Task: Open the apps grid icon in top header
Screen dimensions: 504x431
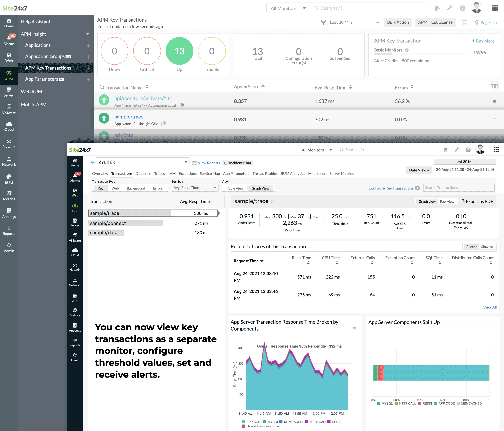Action: [x=495, y=8]
